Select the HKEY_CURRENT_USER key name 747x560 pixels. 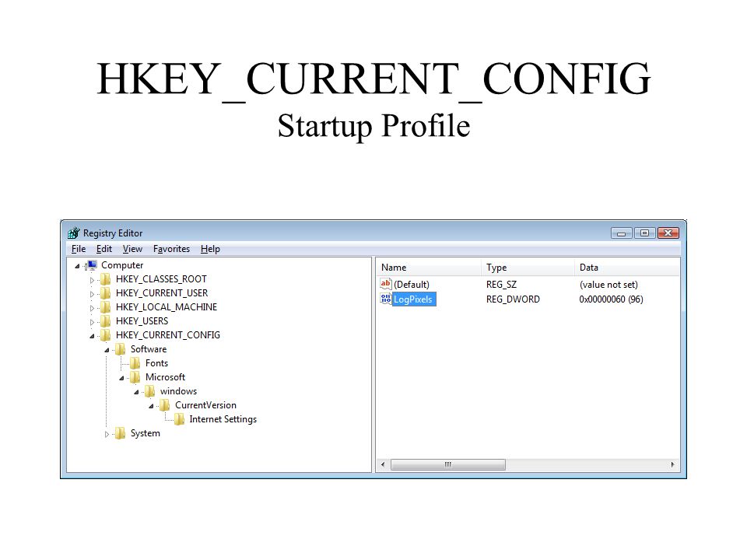coord(162,293)
